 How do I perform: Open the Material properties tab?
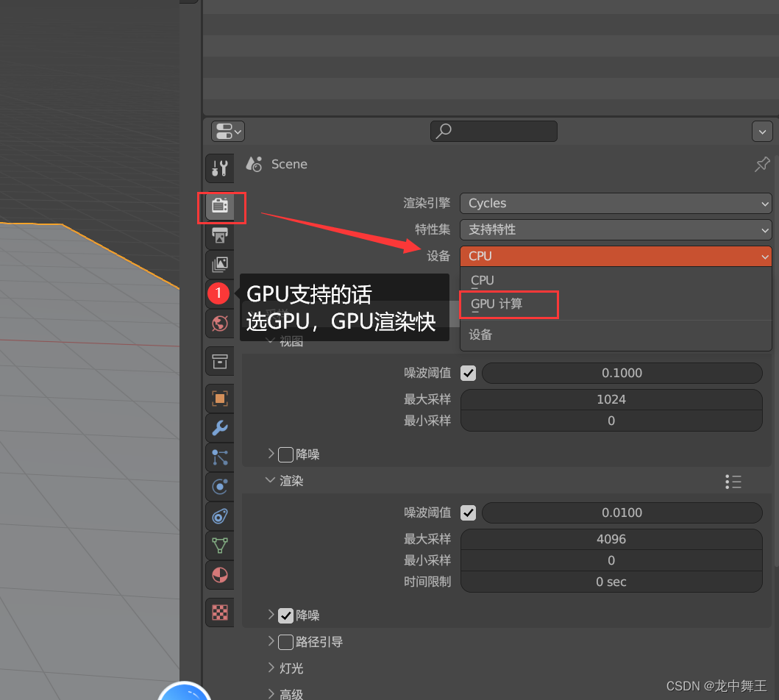pyautogui.click(x=220, y=575)
